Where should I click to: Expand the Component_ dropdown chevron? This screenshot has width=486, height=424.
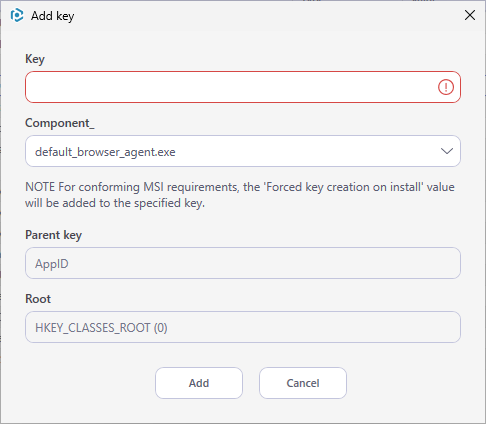pyautogui.click(x=447, y=151)
